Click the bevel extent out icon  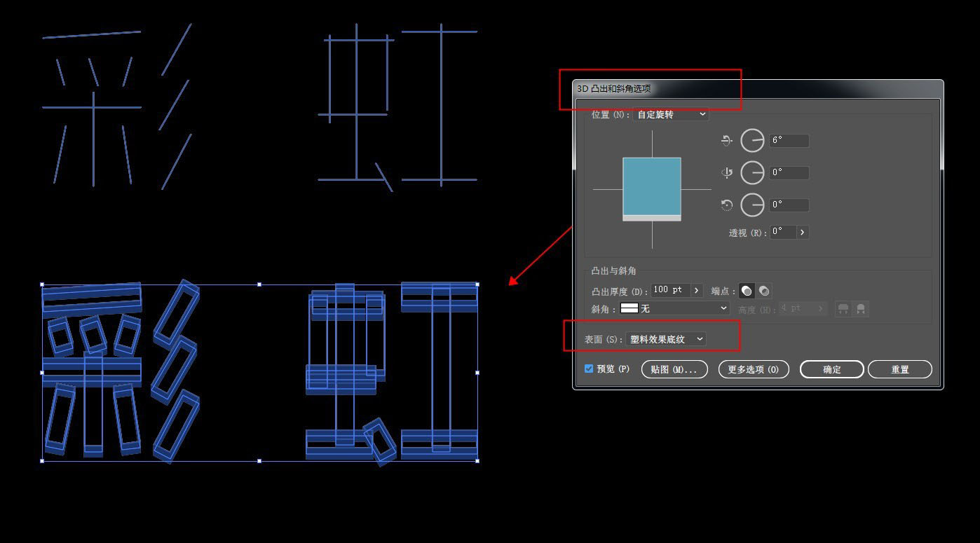pyautogui.click(x=843, y=308)
